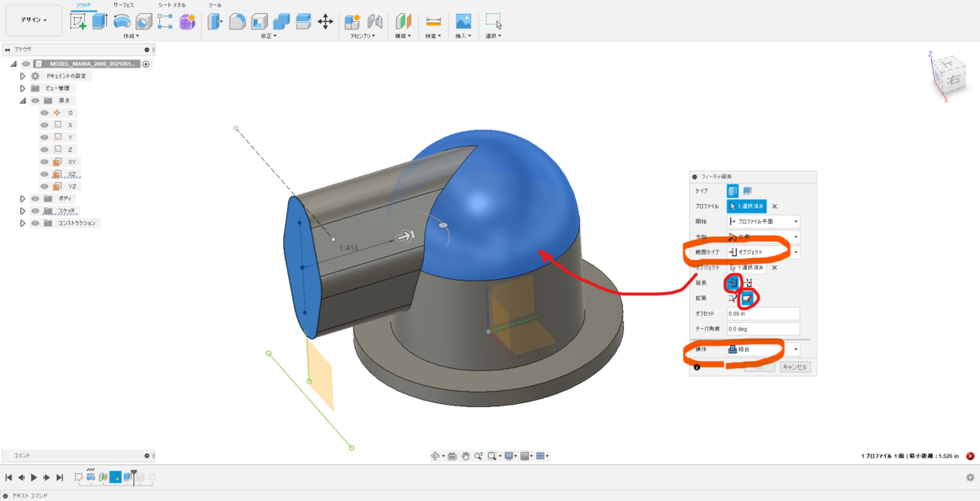
Task: Select the Joint tool
Action: [x=375, y=22]
